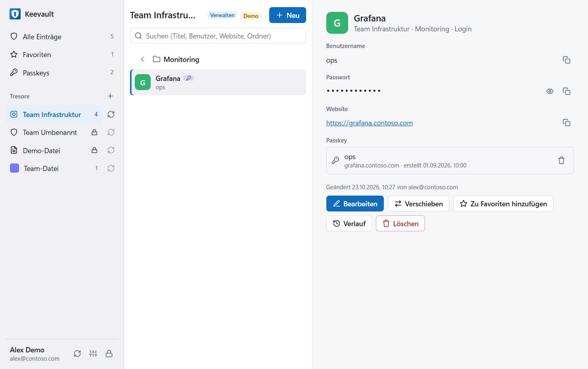588x369 pixels.
Task: Click passkey badge next to Grafana title
Action: [x=188, y=78]
